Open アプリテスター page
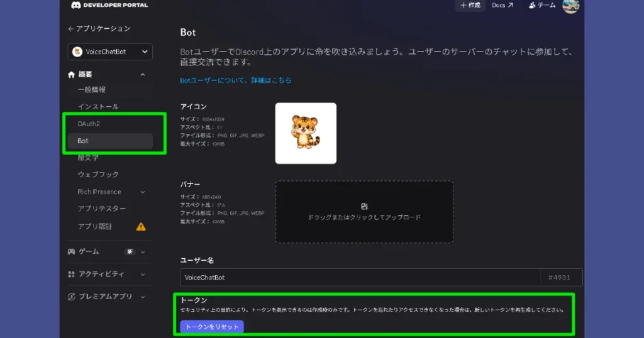 pyautogui.click(x=102, y=209)
